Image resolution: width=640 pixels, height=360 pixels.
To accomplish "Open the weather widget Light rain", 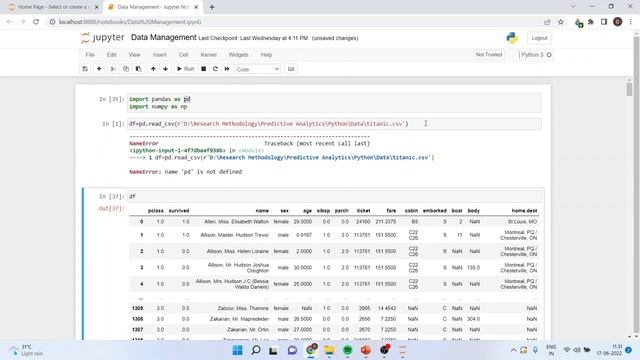I will coord(27,350).
